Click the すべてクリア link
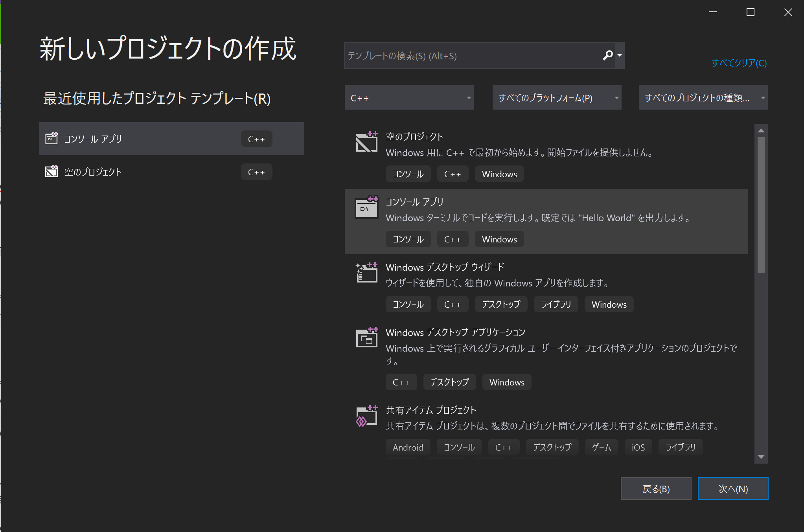This screenshot has height=532, width=804. [x=740, y=63]
